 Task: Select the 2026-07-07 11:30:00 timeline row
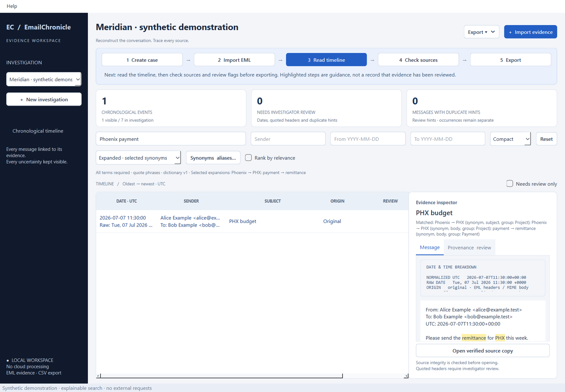[252, 221]
